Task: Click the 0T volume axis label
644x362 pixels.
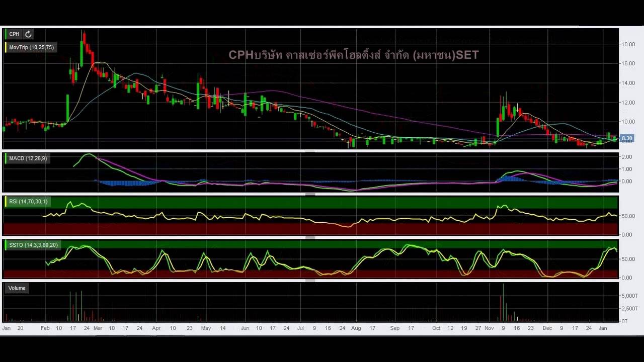Action: tap(624, 321)
